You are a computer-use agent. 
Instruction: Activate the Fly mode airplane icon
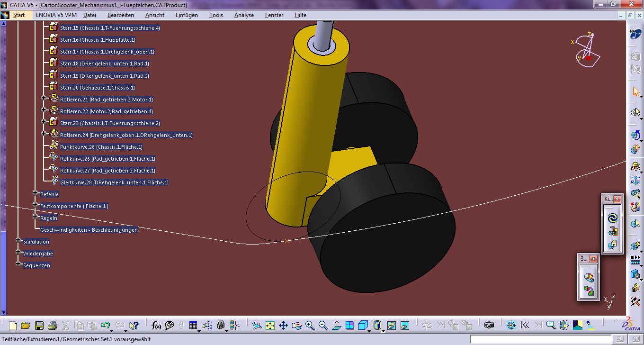pyautogui.click(x=257, y=326)
